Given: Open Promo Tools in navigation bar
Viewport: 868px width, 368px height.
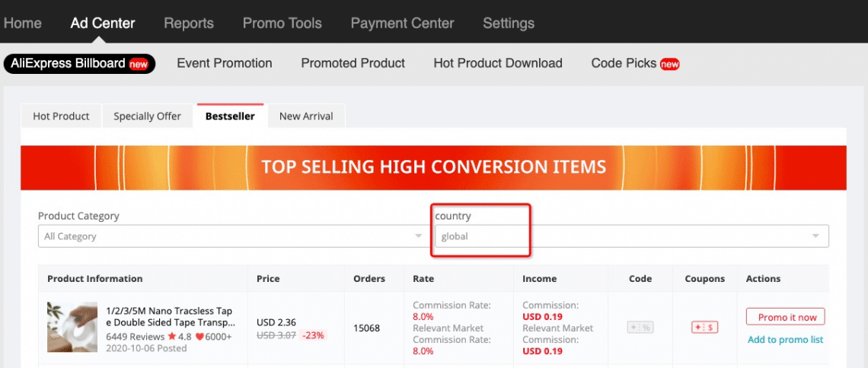Looking at the screenshot, I should (x=282, y=23).
